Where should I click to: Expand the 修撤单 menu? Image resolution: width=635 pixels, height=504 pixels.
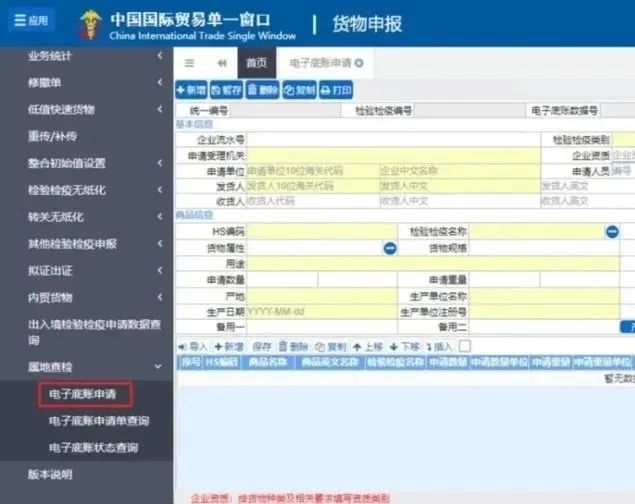pos(87,83)
